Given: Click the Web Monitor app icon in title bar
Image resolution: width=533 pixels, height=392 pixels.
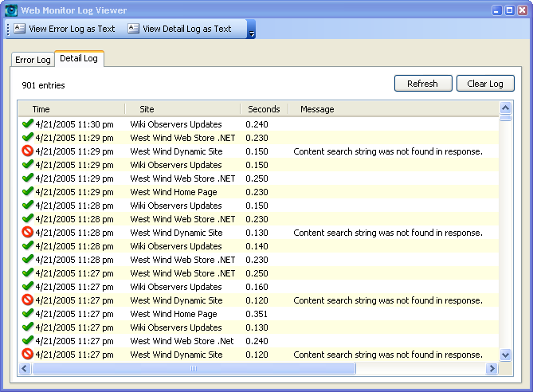Looking at the screenshot, I should click(11, 10).
